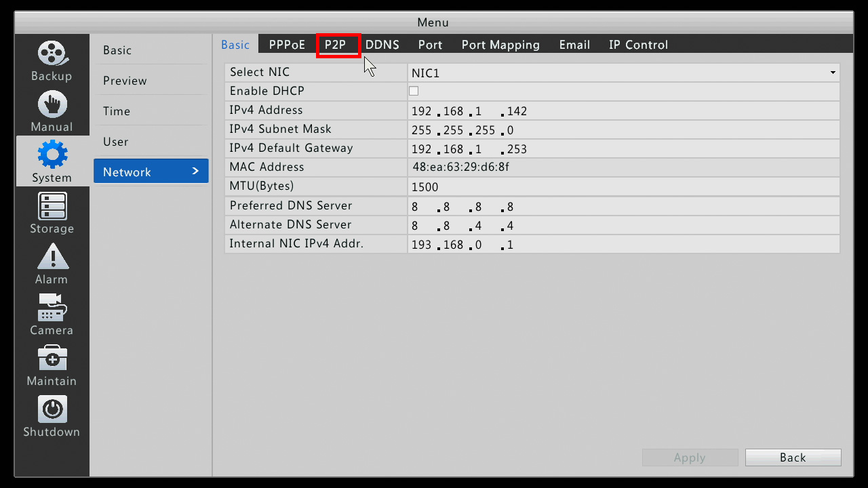Edit the IPv4 Default Gateway field
Image resolution: width=868 pixels, height=488 pixels.
[624, 148]
